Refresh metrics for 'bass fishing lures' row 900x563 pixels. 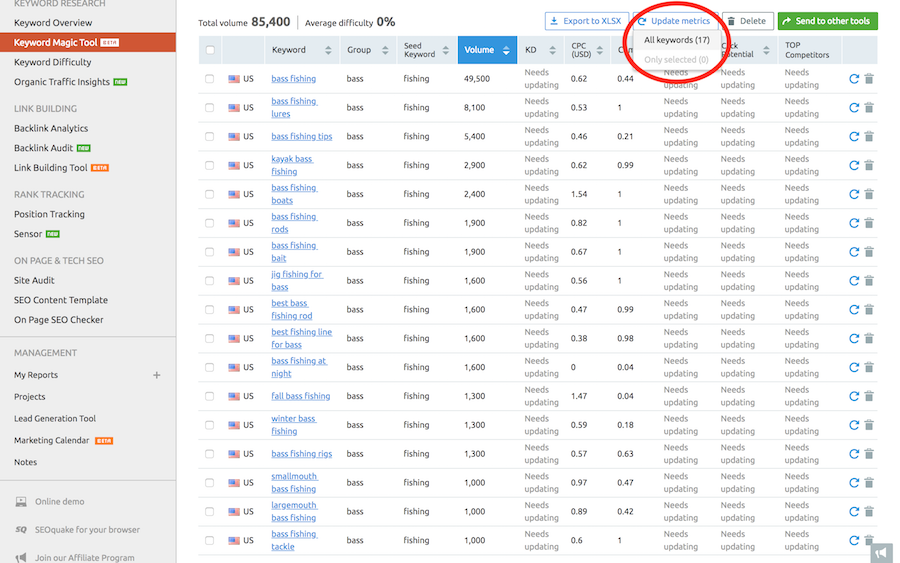(x=854, y=107)
